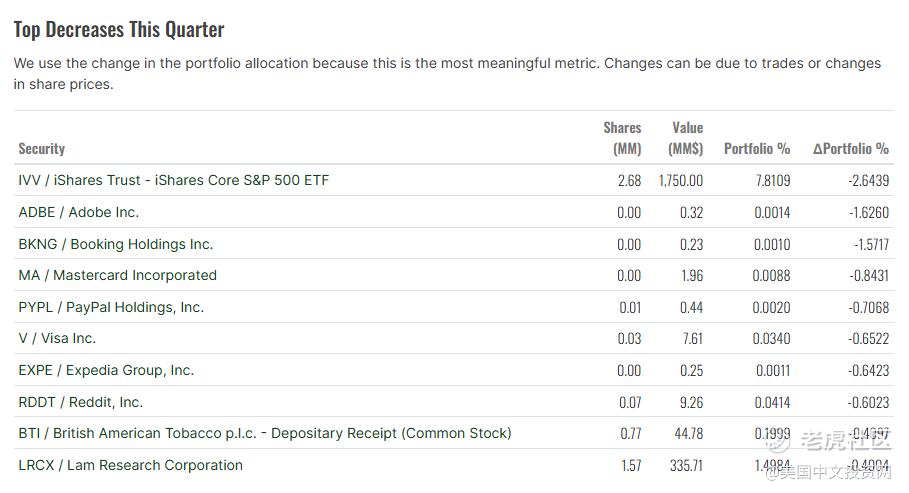Open BTI / British American Tobacco link
909x493 pixels.
pos(265,434)
